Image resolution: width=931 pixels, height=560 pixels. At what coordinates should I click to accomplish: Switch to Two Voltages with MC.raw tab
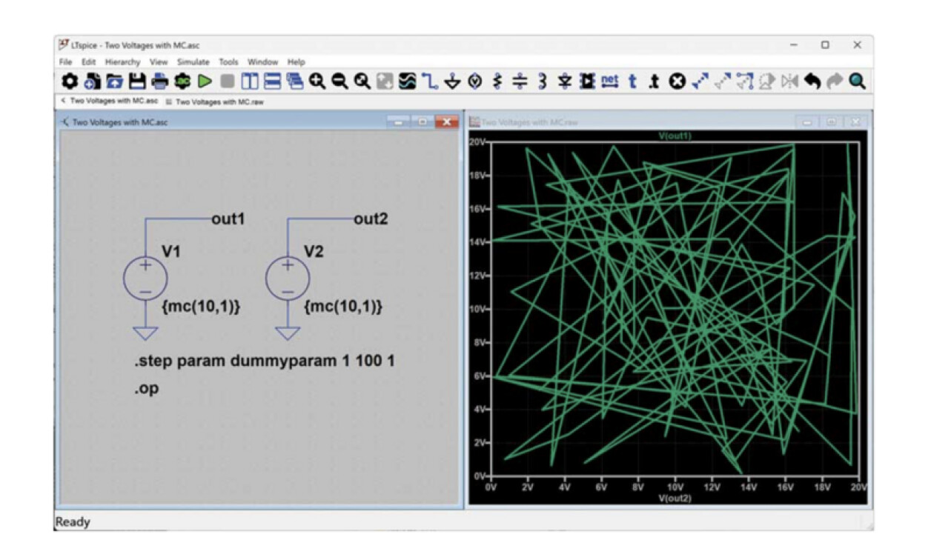tap(215, 101)
